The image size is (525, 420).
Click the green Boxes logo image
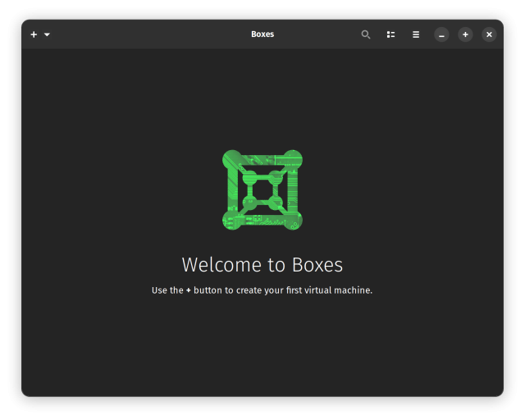point(262,190)
